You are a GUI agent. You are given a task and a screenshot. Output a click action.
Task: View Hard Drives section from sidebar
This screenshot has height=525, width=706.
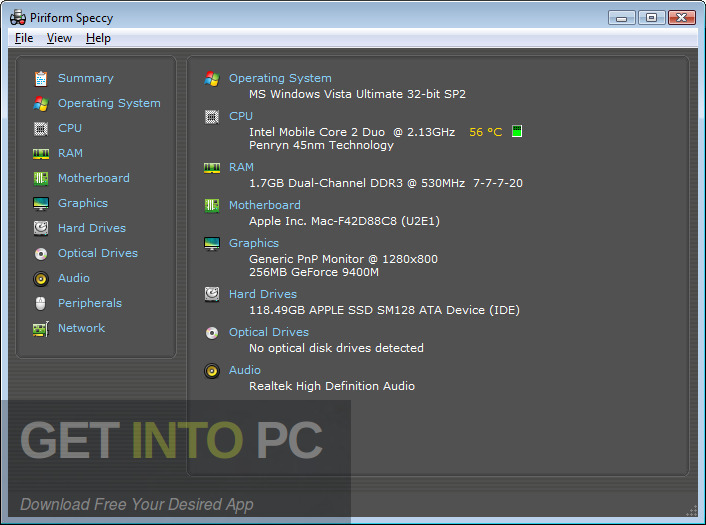click(x=92, y=228)
